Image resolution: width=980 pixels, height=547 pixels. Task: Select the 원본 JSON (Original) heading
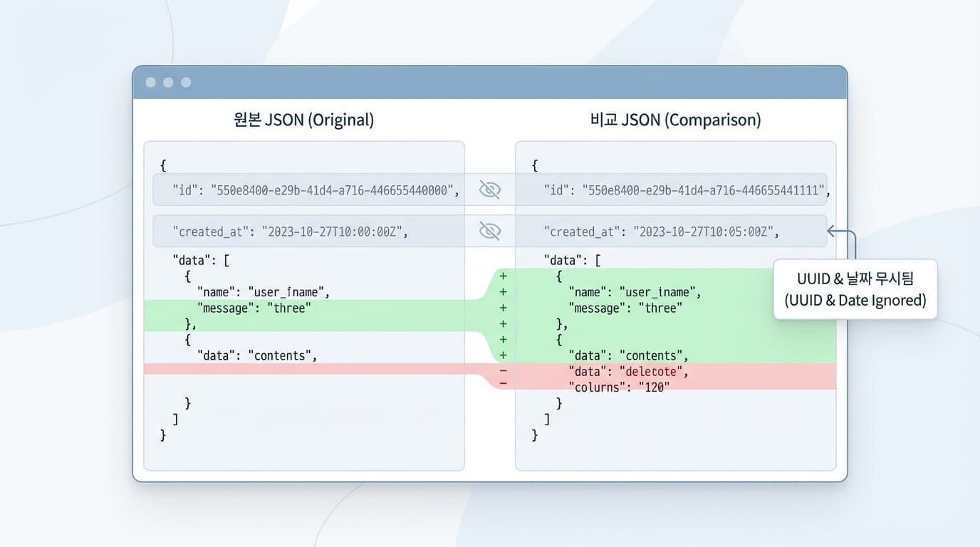point(303,120)
